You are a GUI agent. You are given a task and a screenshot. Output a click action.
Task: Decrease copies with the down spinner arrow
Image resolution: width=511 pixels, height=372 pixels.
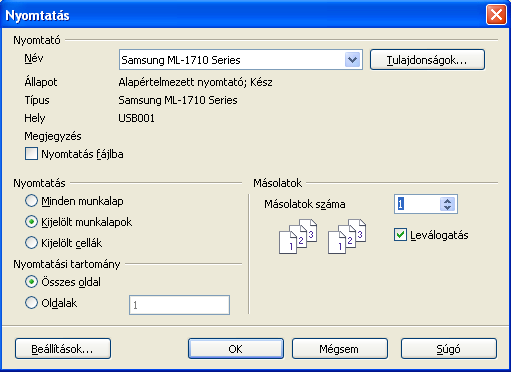click(447, 207)
